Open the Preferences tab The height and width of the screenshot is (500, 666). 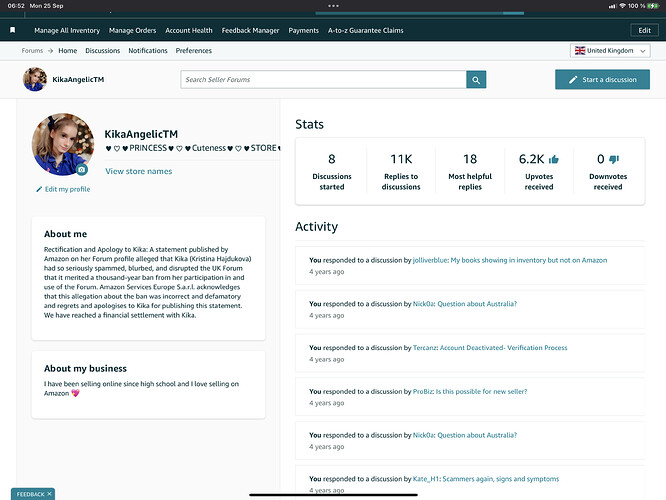pyautogui.click(x=194, y=51)
